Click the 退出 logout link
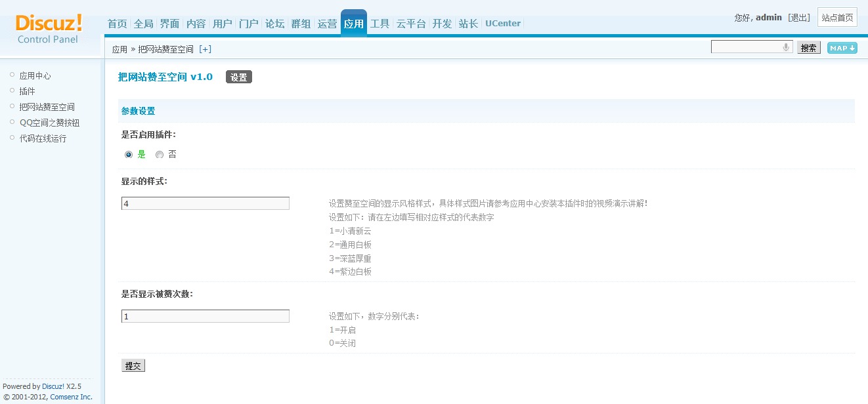 (x=799, y=18)
